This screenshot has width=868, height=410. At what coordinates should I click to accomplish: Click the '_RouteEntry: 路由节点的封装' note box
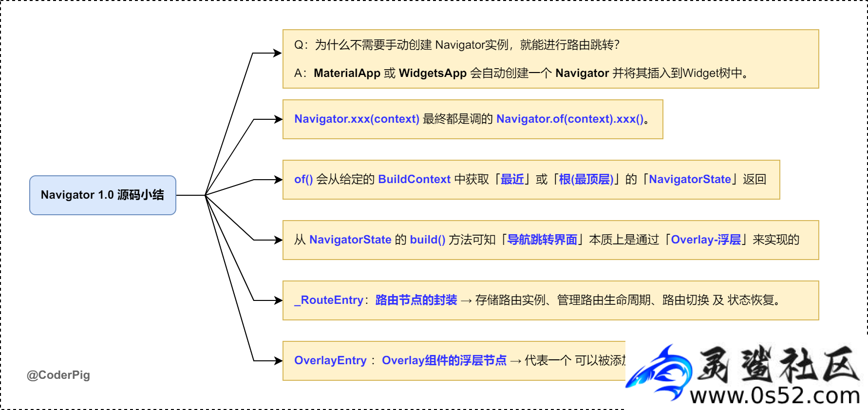click(x=550, y=300)
